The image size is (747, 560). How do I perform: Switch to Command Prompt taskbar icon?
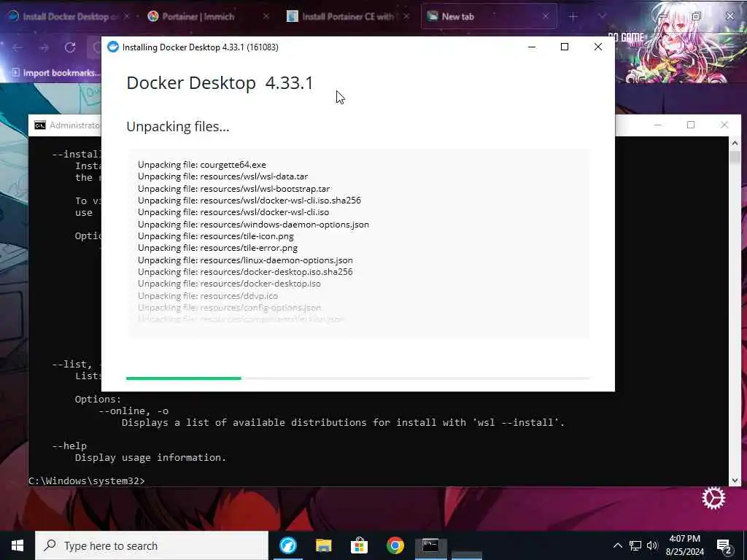430,545
